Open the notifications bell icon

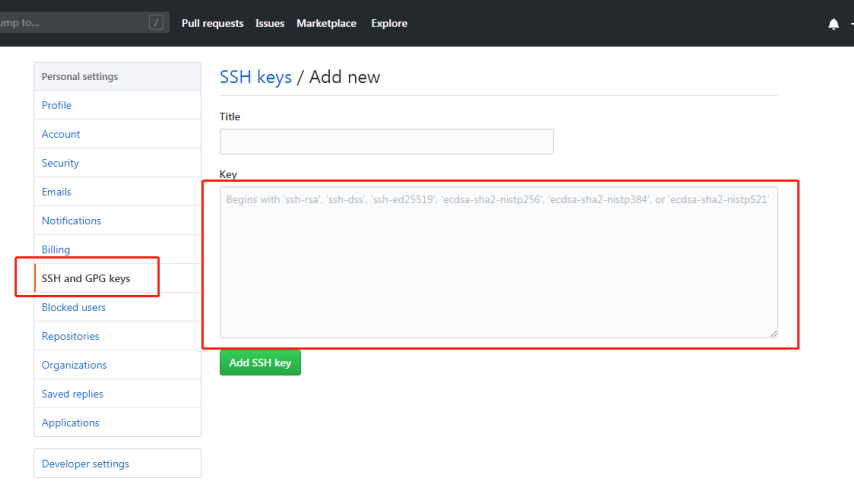point(833,24)
